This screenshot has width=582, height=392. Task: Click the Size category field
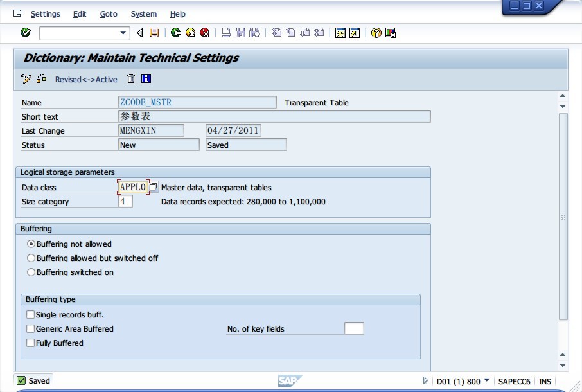click(x=125, y=201)
